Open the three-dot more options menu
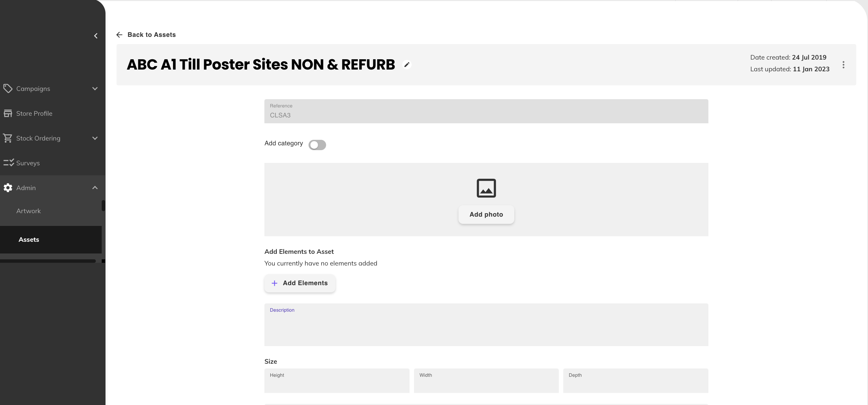This screenshot has height=405, width=868. (843, 65)
